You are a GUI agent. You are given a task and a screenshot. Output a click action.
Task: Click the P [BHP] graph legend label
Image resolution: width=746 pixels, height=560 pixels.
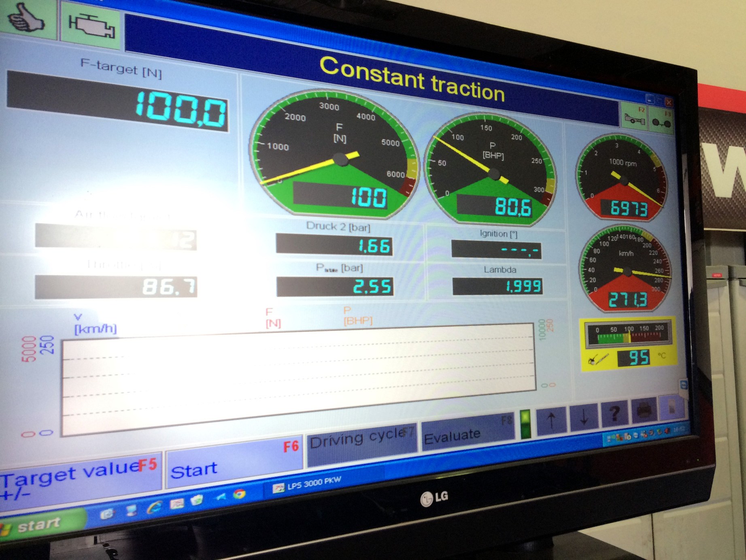pyautogui.click(x=357, y=316)
